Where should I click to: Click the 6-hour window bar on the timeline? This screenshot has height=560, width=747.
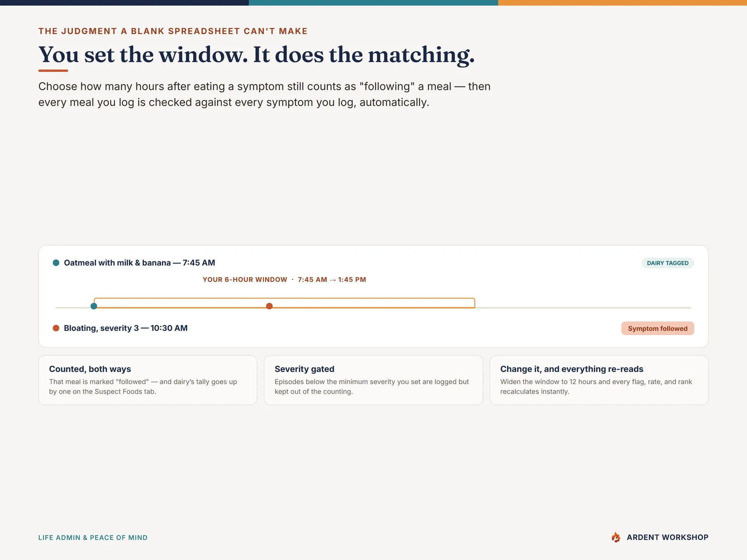[x=284, y=303]
